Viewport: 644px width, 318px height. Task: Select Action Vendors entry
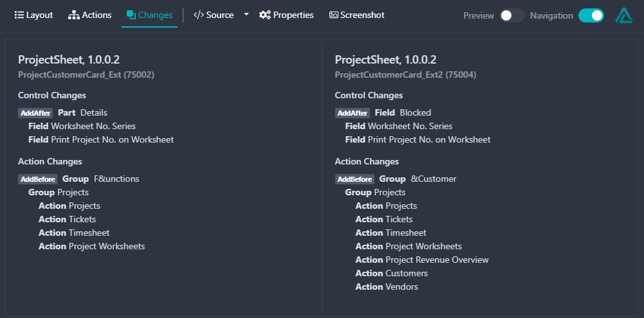(x=387, y=287)
